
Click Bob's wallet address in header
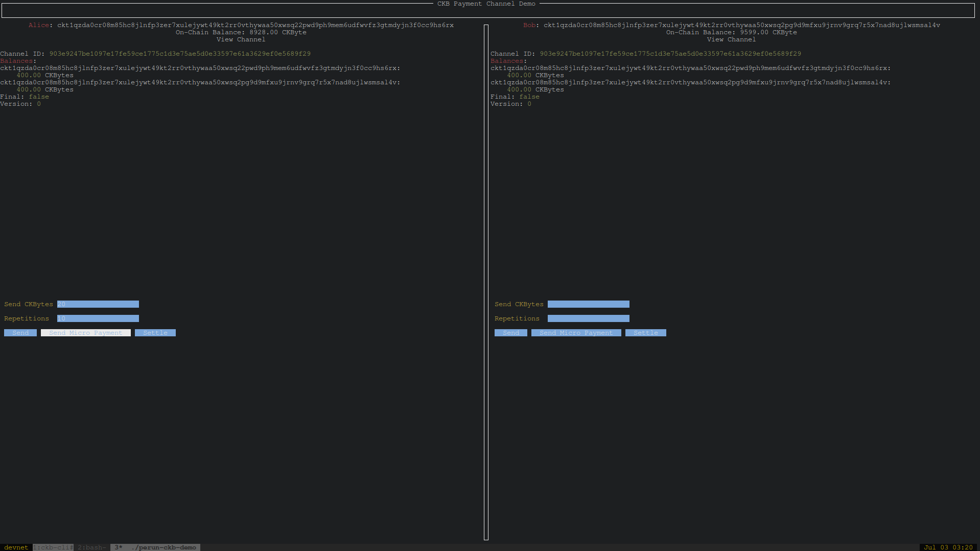pos(742,25)
